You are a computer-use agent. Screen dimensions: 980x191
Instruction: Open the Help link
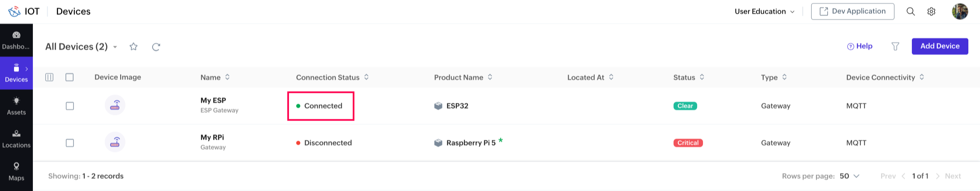859,46
